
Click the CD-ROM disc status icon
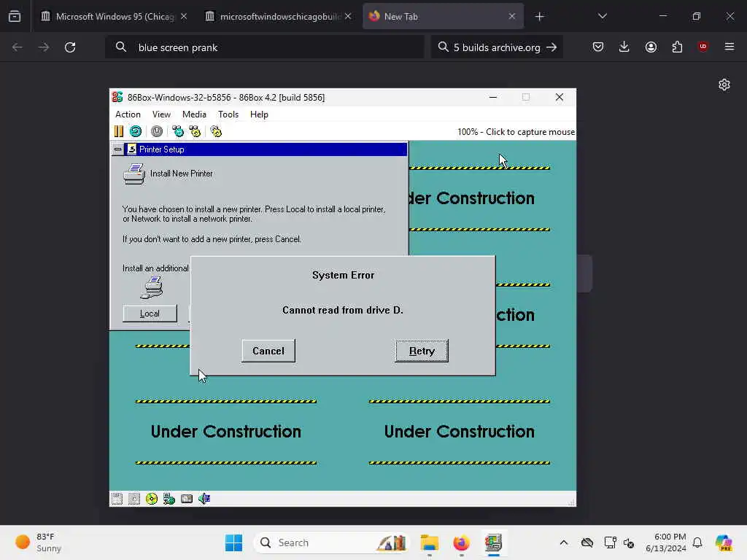(152, 499)
